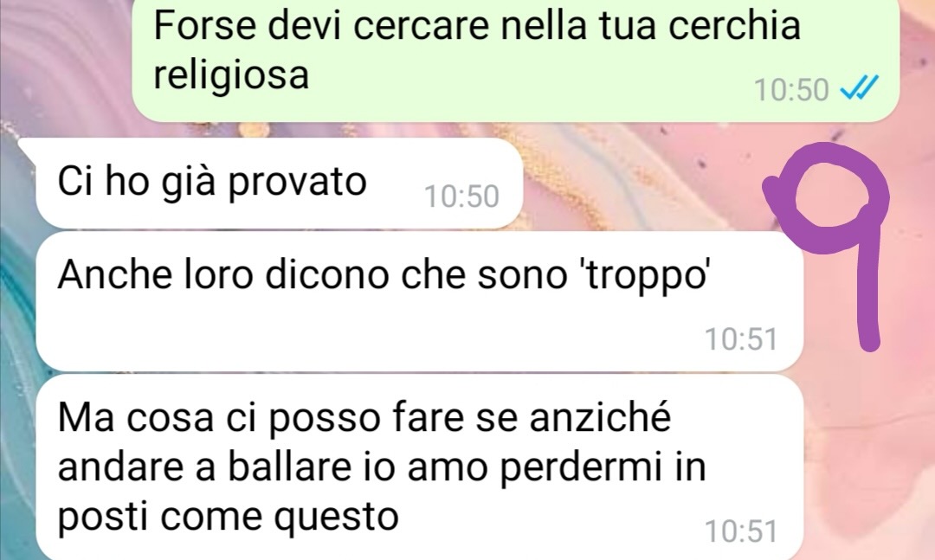Tap the pink marbled chat wallpaper
935x560 pixels.
click(x=871, y=454)
